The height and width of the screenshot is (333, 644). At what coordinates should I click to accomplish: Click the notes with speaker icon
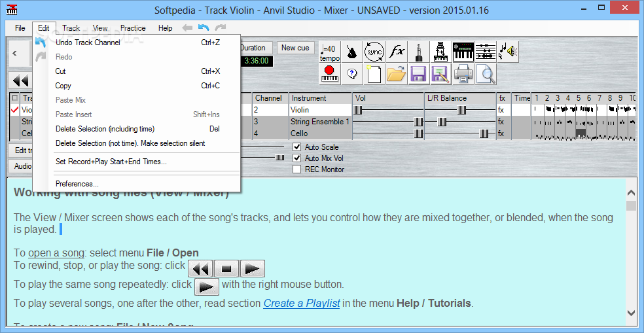(508, 52)
